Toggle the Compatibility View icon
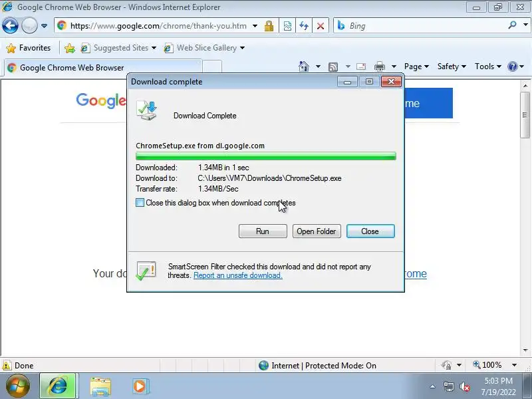This screenshot has width=532, height=399. [x=287, y=26]
